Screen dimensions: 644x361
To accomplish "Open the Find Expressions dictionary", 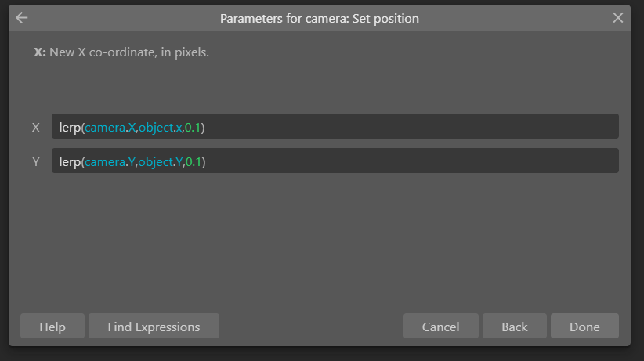I will click(x=154, y=326).
